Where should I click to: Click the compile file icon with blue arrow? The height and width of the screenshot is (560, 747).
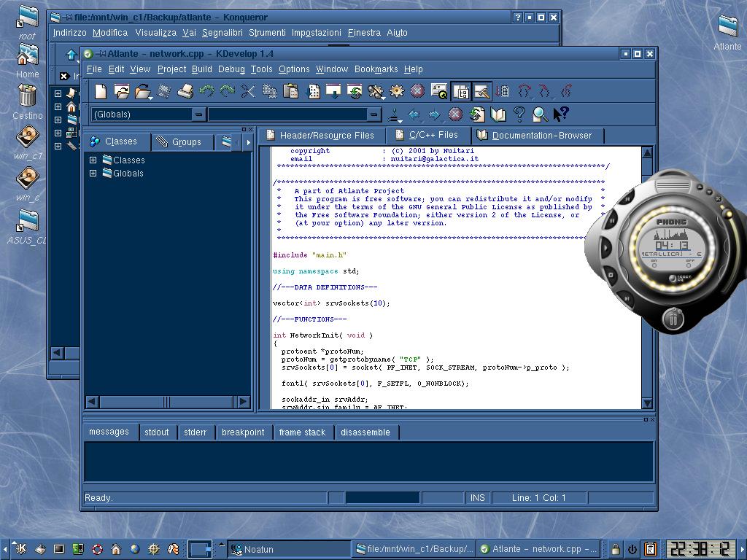coord(312,91)
